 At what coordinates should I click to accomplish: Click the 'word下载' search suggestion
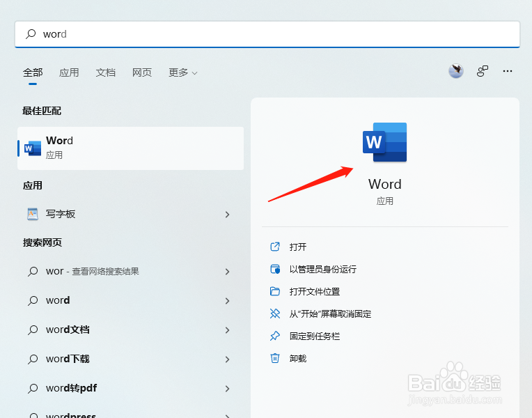coord(131,359)
